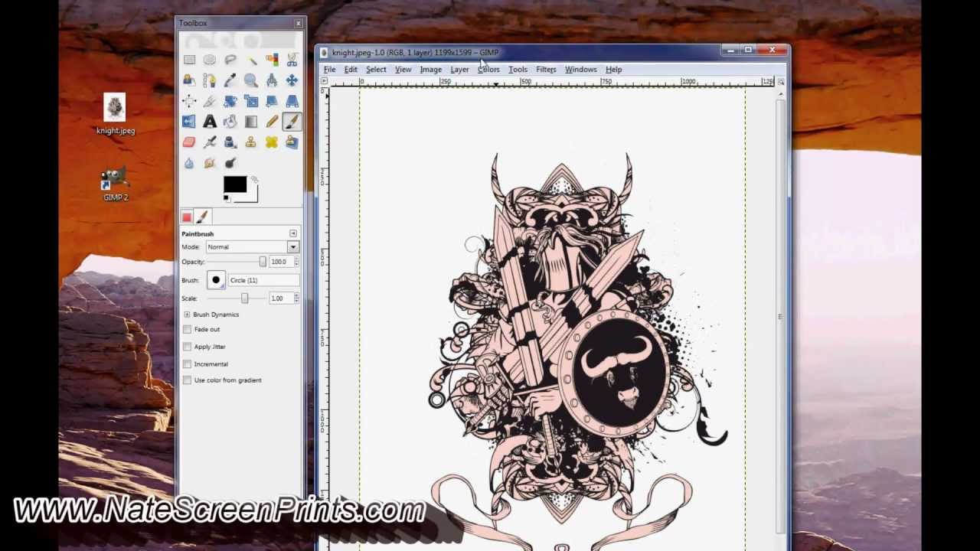Select the Select by Color tool
This screenshot has height=551, width=980.
tap(272, 60)
